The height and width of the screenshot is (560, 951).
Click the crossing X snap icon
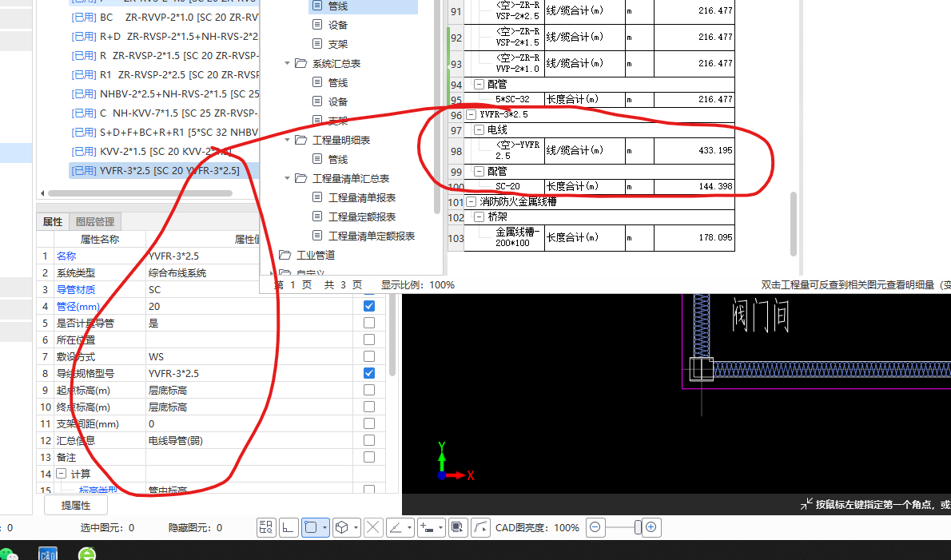(x=373, y=527)
